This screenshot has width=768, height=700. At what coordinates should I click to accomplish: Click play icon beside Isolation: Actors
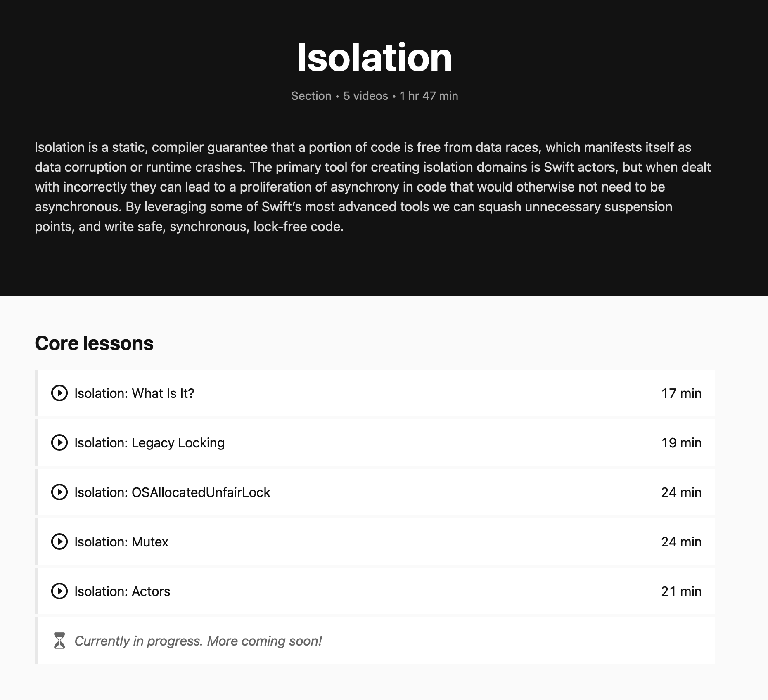click(59, 591)
